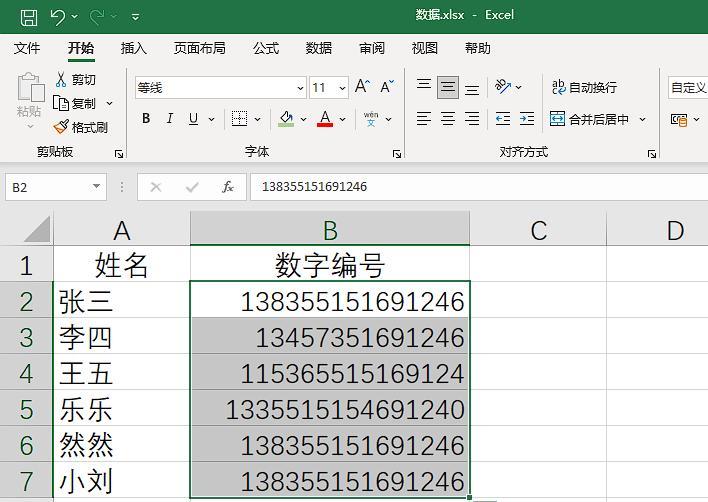Open 剪贴板 clipboard dialog launcher
This screenshot has height=502, width=708.
point(119,154)
